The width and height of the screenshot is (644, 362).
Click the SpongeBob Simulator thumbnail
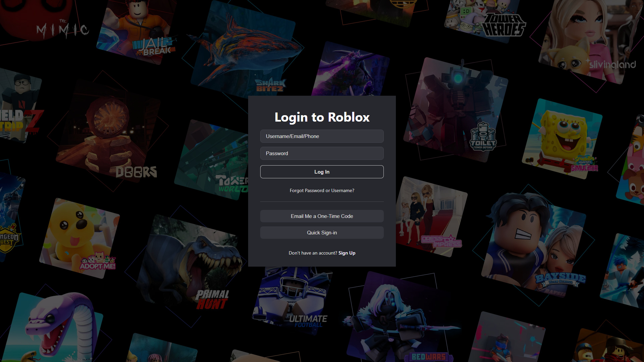point(562,139)
